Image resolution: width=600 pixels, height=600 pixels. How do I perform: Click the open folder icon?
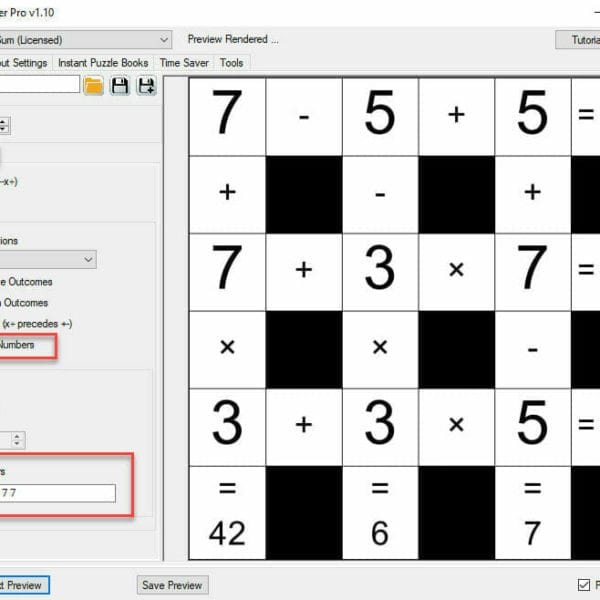pyautogui.click(x=93, y=85)
